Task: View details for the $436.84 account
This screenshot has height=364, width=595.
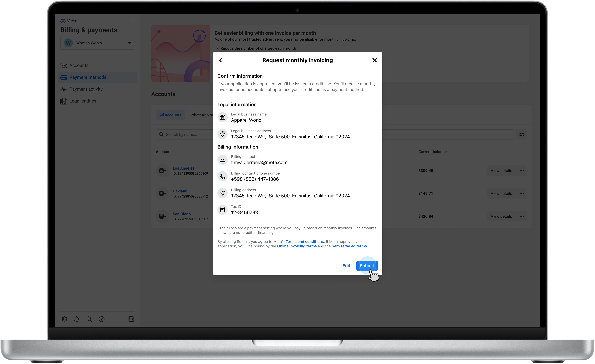Action: pos(501,216)
